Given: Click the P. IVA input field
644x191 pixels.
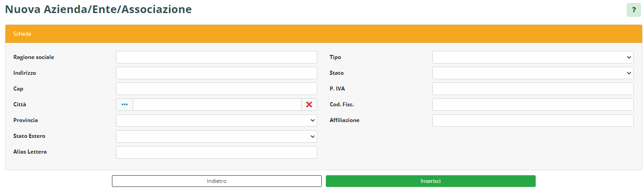Looking at the screenshot, I should [x=533, y=89].
